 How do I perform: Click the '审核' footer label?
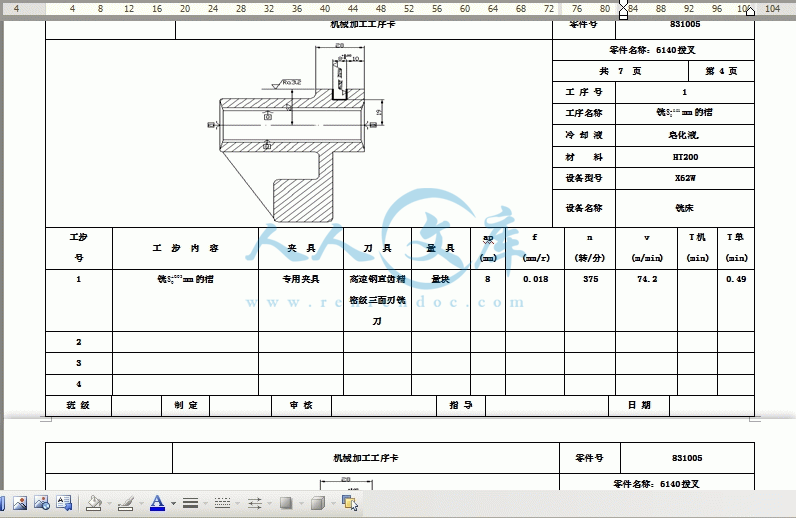pos(301,405)
